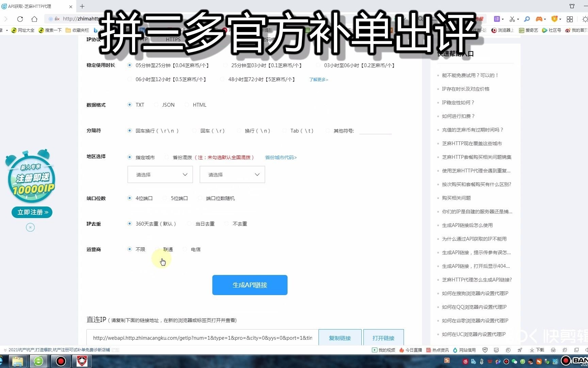
Task: Open help link 如何进行扣费？
Action: tap(458, 116)
